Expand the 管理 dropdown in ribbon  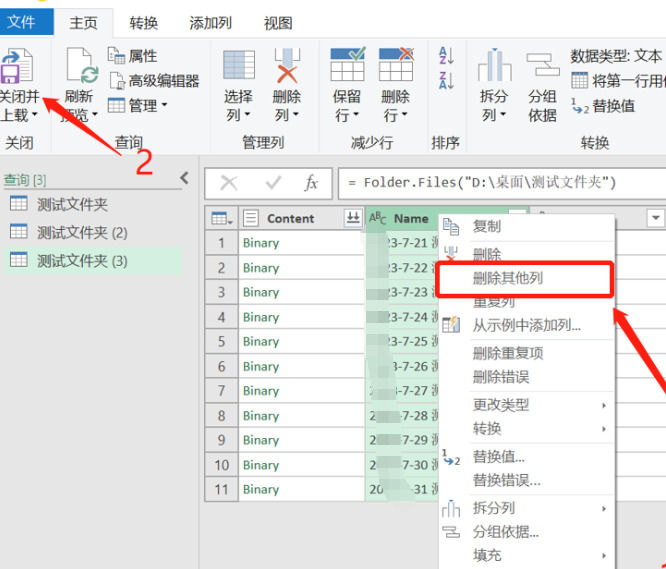(x=138, y=105)
